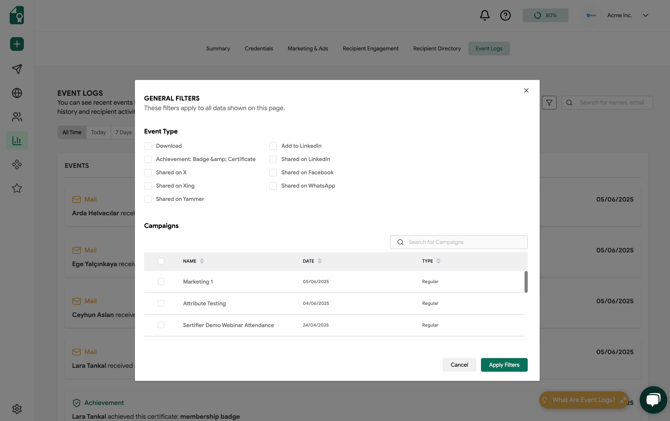Click the Cancel button
670x421 pixels.
click(459, 365)
